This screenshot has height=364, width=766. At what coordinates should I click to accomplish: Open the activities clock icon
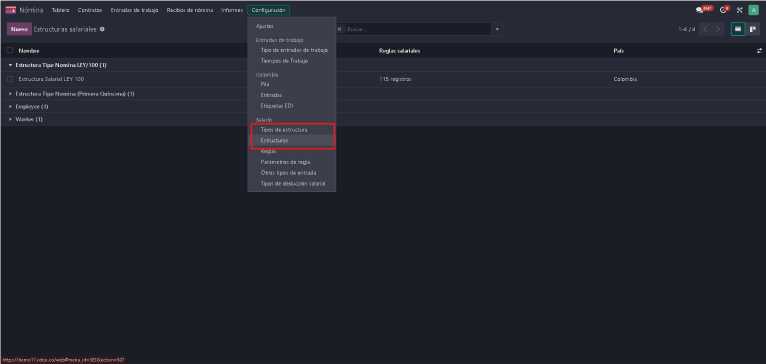click(x=724, y=10)
